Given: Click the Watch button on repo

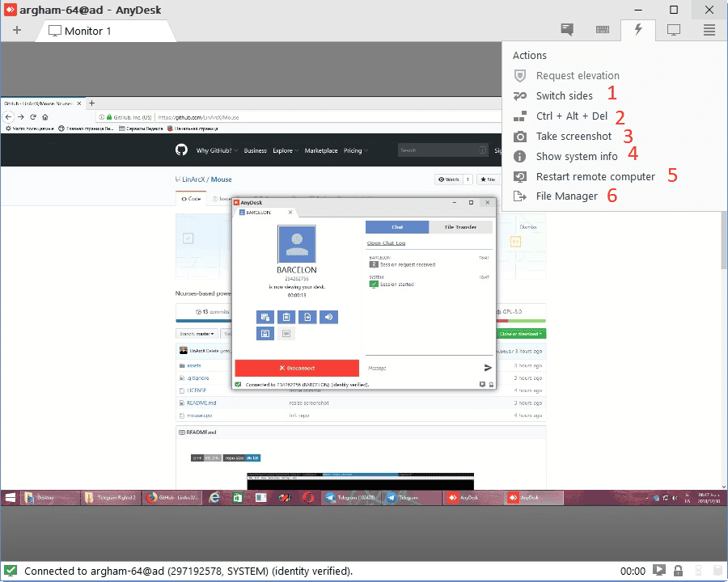Looking at the screenshot, I should (x=448, y=179).
